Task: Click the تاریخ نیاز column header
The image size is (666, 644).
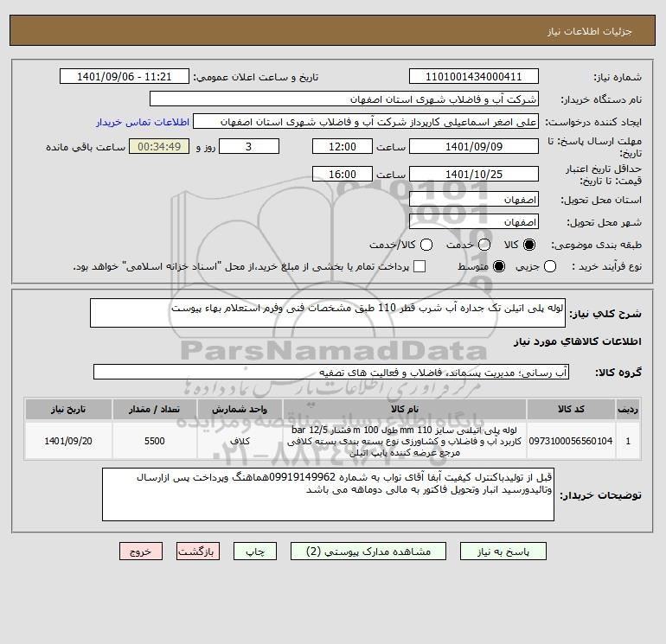Action: pos(68,409)
